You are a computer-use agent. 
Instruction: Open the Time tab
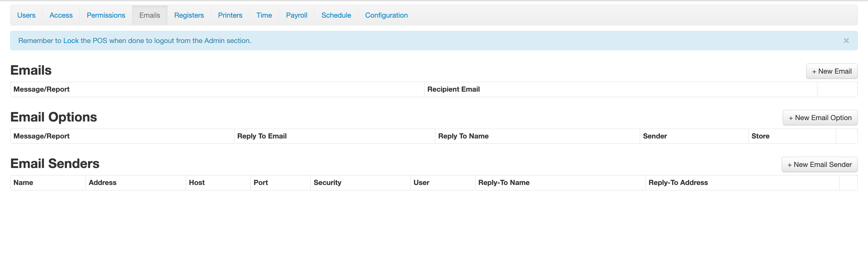tap(264, 15)
